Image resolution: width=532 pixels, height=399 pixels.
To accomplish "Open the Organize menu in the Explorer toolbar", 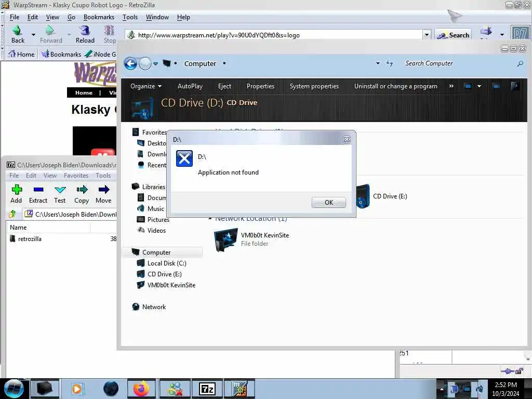I will click(x=146, y=86).
